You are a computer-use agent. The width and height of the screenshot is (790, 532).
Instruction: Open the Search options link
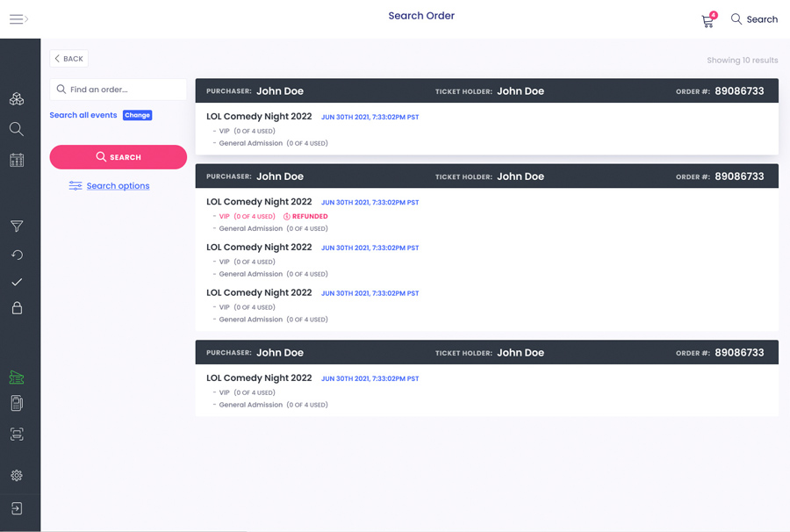[110, 186]
